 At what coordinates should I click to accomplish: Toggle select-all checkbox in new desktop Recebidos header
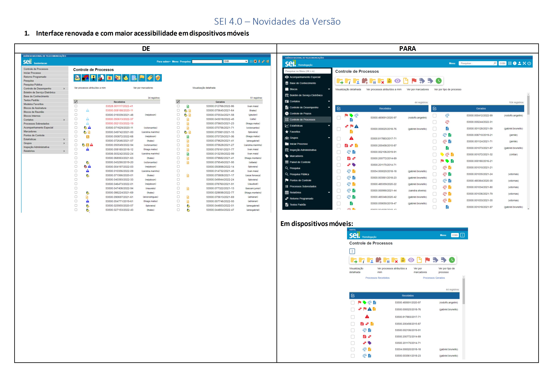pyautogui.click(x=339, y=108)
